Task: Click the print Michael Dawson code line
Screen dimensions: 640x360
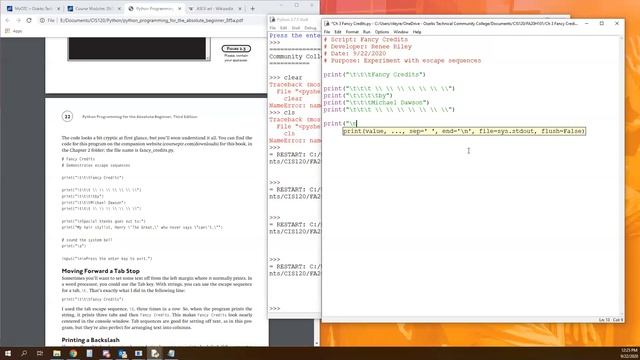Action: 376,102
